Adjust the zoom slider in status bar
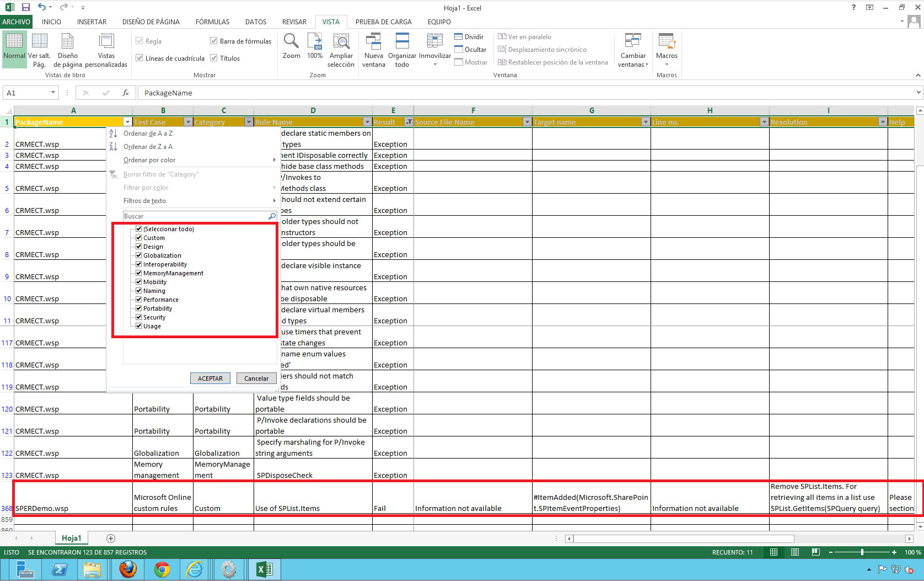 point(862,552)
